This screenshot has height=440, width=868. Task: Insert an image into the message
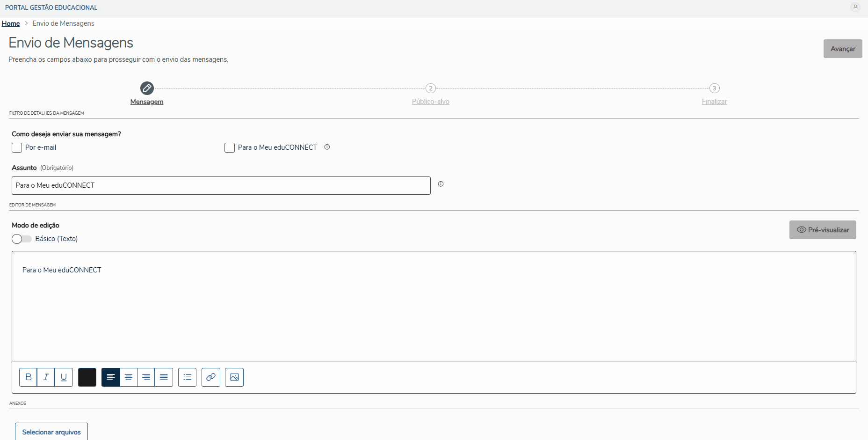(x=234, y=377)
